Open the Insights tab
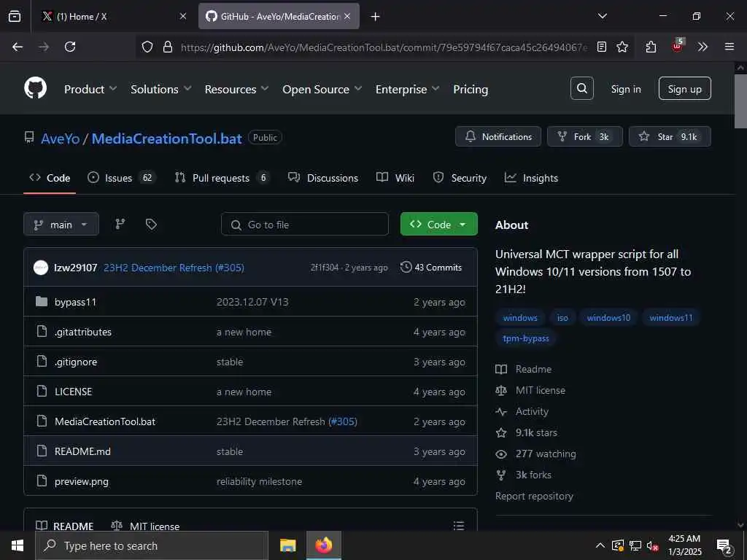Image resolution: width=747 pixels, height=560 pixels. (531, 178)
